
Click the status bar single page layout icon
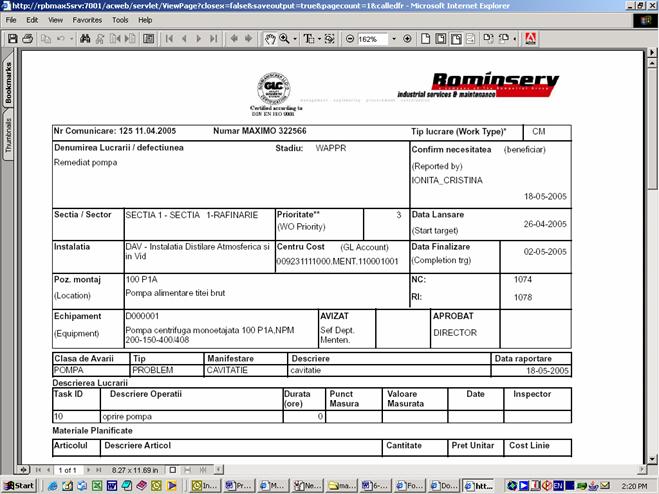coord(172,470)
